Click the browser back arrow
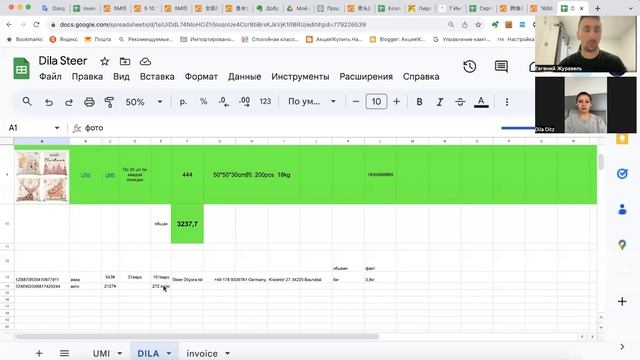 pos(9,25)
